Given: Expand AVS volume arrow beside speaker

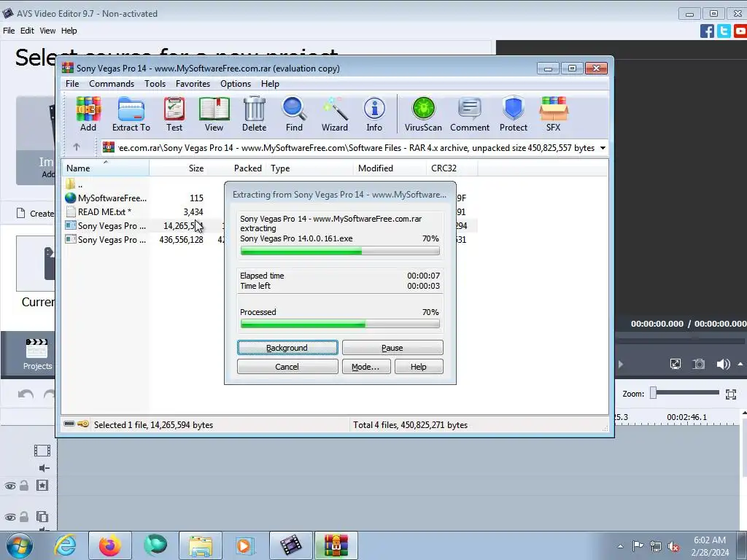Looking at the screenshot, I should click(740, 364).
